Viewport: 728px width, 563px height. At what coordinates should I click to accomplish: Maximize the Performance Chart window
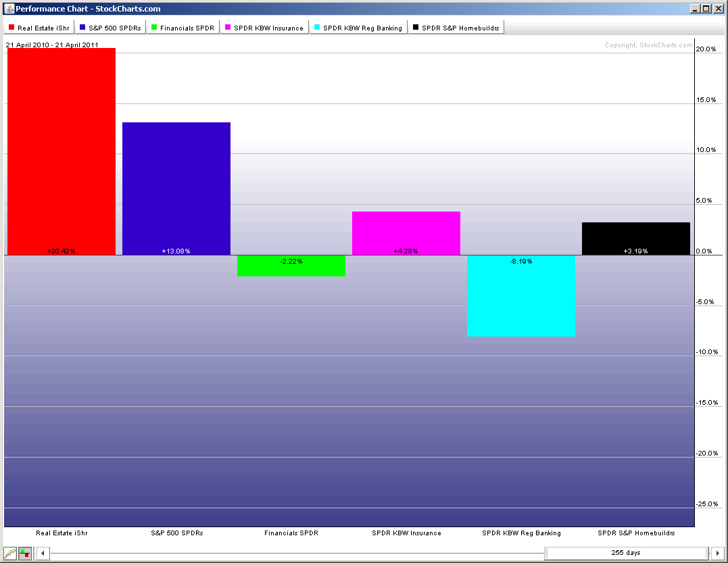point(706,8)
